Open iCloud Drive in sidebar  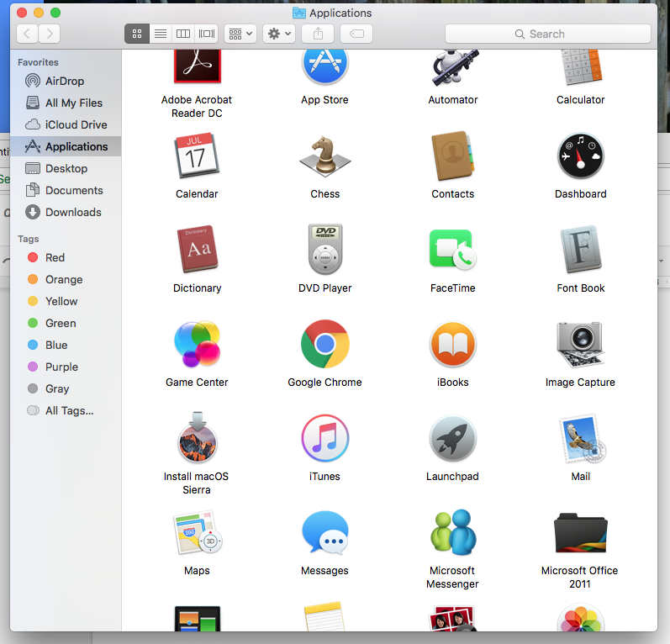66,124
